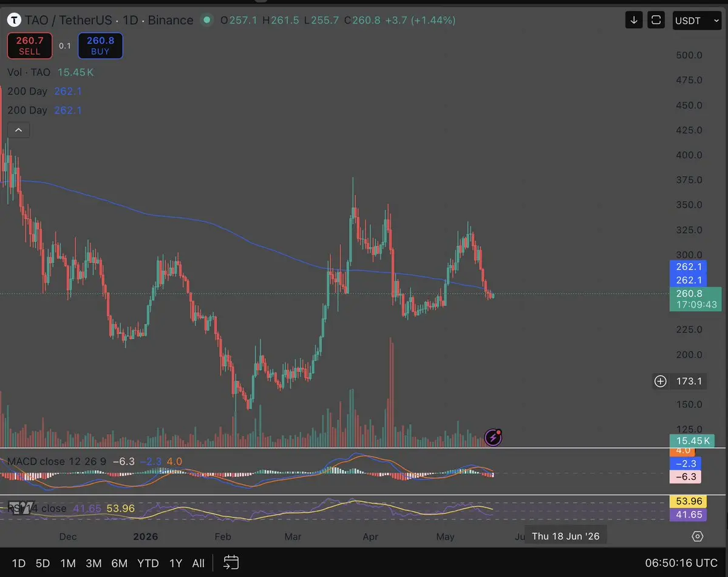
Task: Select the 1Y time range
Action: tap(175, 563)
